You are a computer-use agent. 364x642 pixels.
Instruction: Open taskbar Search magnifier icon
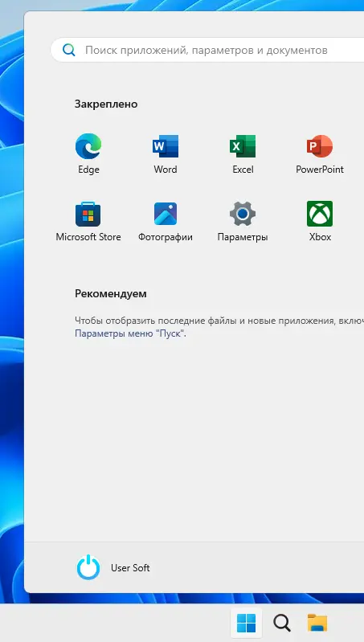[x=282, y=624]
